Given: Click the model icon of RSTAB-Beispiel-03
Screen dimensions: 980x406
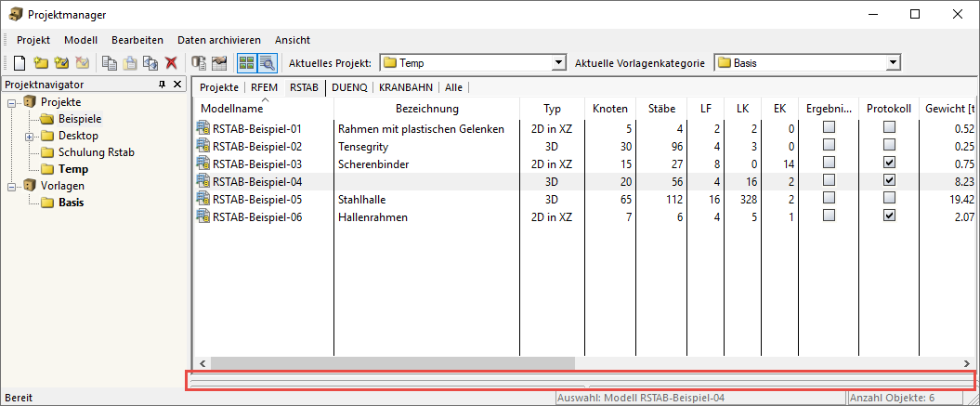Looking at the screenshot, I should 203,164.
